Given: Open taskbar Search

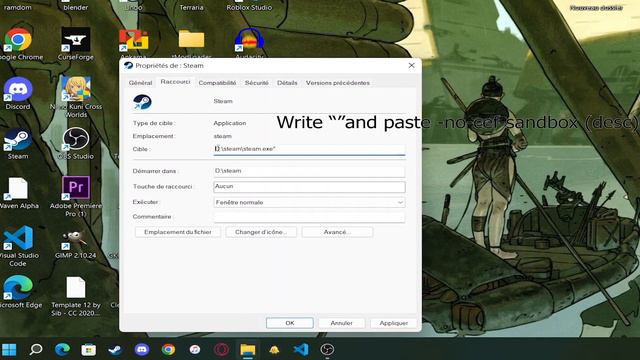Looking at the screenshot, I should click(x=36, y=350).
